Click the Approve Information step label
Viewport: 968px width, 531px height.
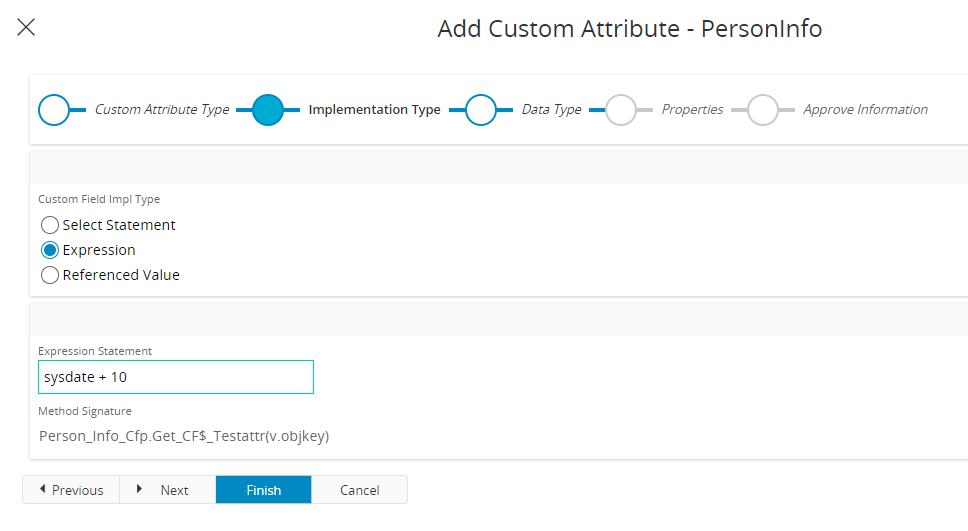tap(865, 110)
